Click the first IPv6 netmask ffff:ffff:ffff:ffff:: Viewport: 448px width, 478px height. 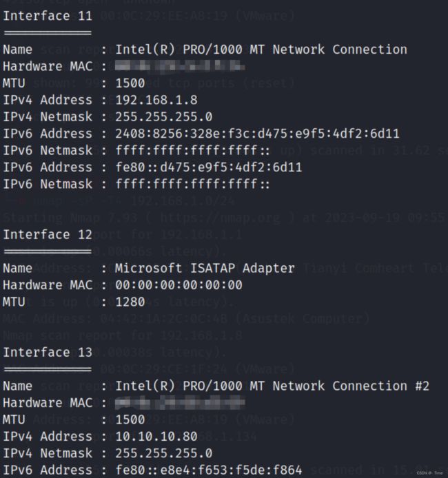click(x=192, y=150)
